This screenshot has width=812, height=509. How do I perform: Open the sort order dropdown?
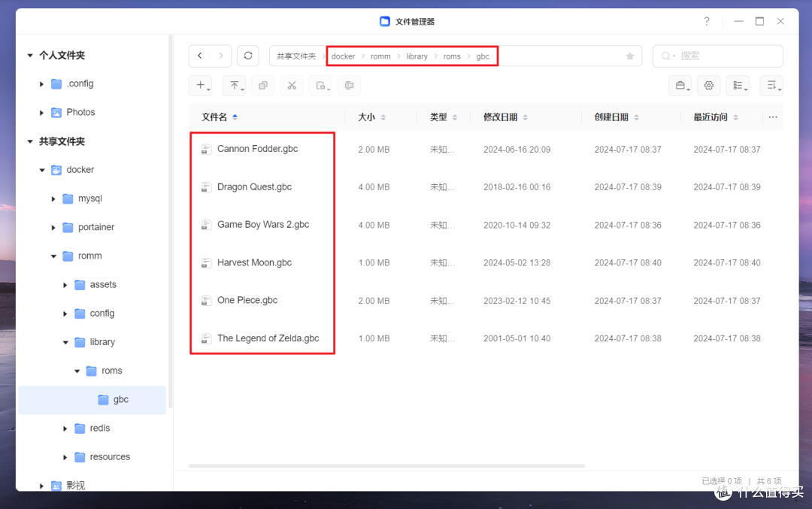point(771,86)
